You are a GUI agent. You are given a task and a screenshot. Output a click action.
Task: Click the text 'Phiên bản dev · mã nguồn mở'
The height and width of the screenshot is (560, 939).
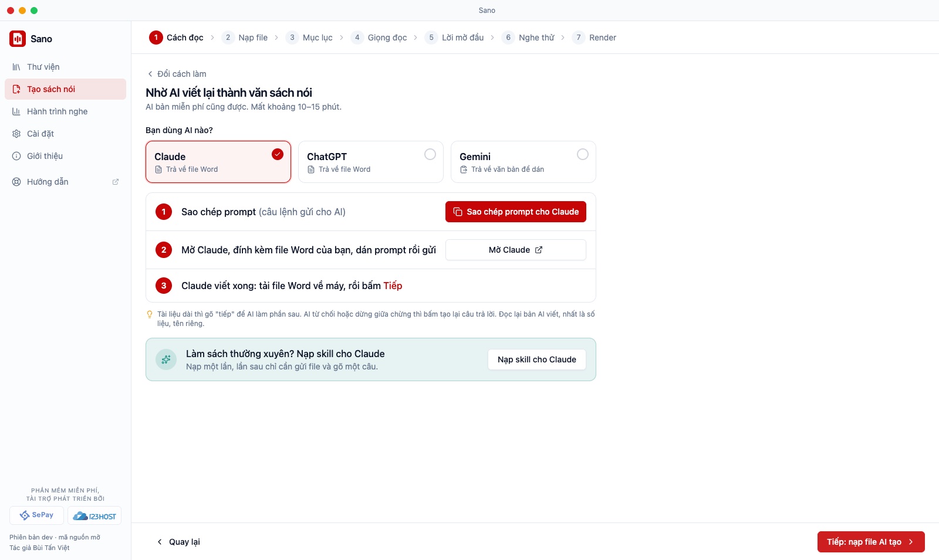pyautogui.click(x=55, y=537)
